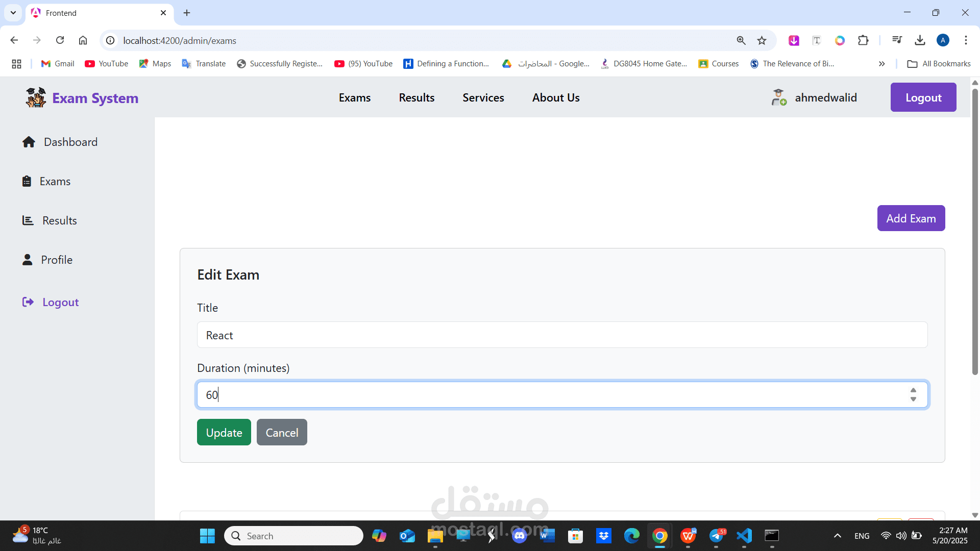Screen dimensions: 980x551
Task: Click the Exams clipboard icon in sidebar
Action: tap(27, 181)
